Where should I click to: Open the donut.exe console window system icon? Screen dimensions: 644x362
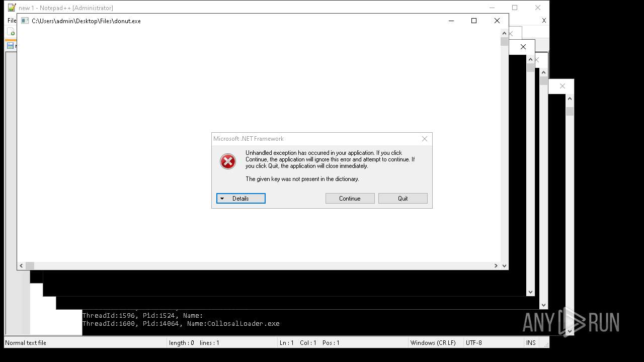(24, 21)
